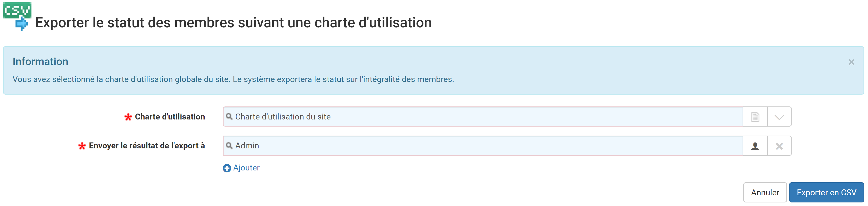Screen dimensions: 868x206
Task: Click the search magnifier in the Admin field
Action: click(229, 146)
